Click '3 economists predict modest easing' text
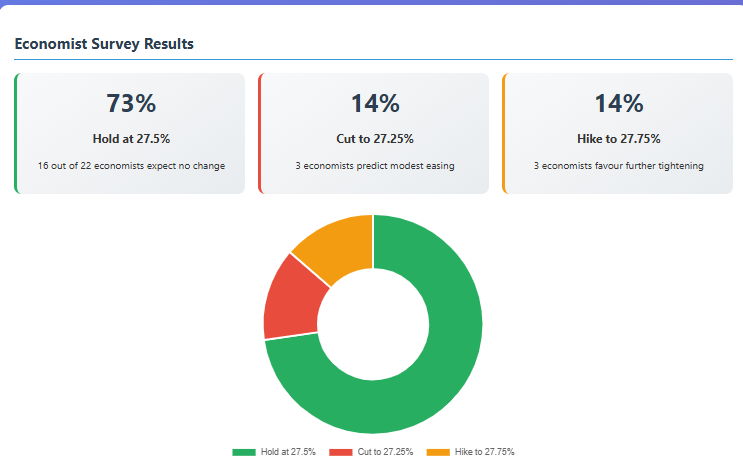Viewport: 743px width, 468px height. (374, 166)
